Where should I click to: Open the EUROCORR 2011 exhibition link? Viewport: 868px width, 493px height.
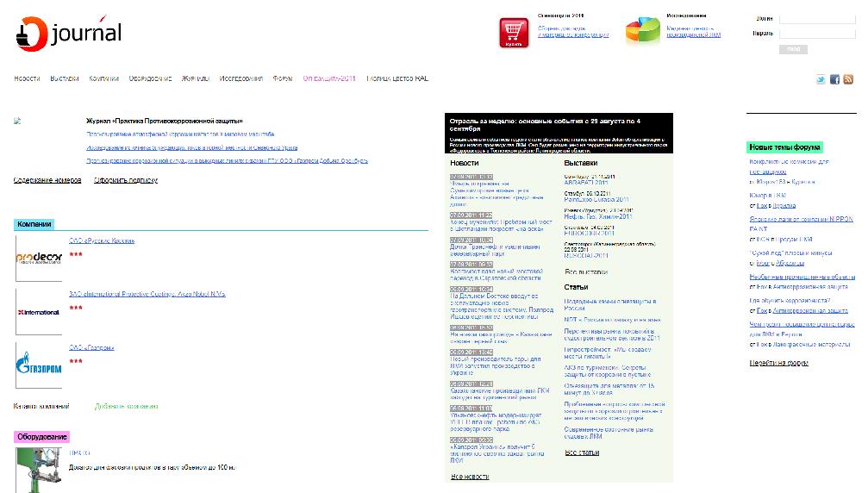[x=589, y=234]
